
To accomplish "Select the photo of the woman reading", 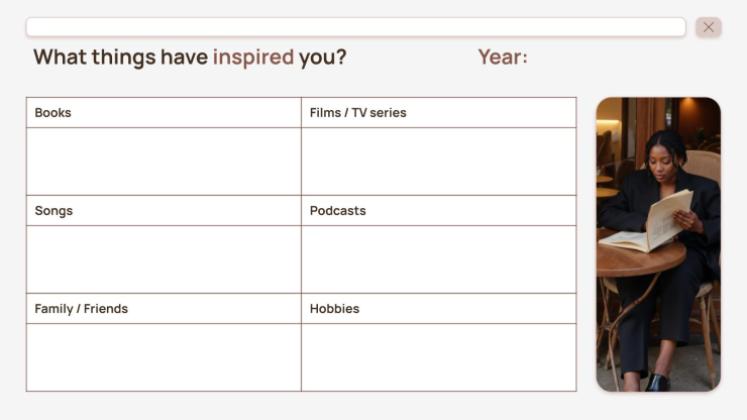I will 658,244.
